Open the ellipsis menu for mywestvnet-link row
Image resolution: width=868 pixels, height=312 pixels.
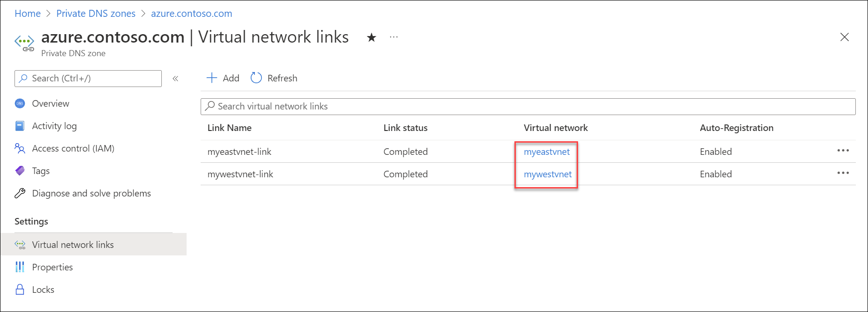point(843,174)
